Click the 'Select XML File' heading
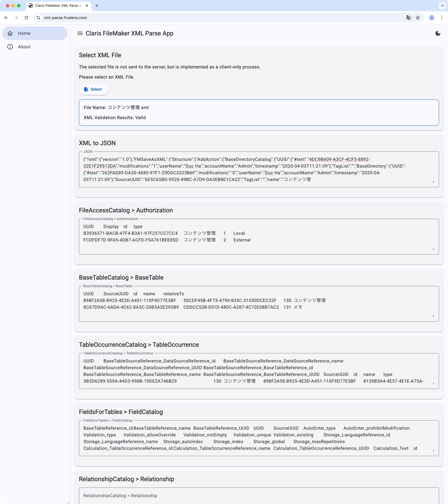The width and height of the screenshot is (448, 504). point(100,55)
